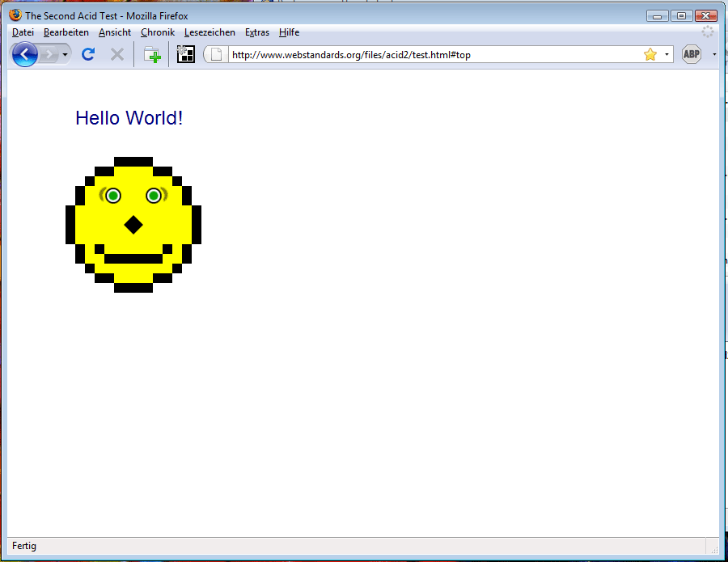Click the black smile bar of the smiley

coord(133,259)
